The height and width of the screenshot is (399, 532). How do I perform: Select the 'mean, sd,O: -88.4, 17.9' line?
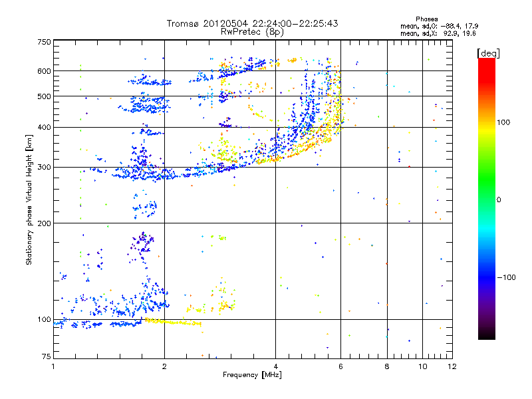pos(440,26)
